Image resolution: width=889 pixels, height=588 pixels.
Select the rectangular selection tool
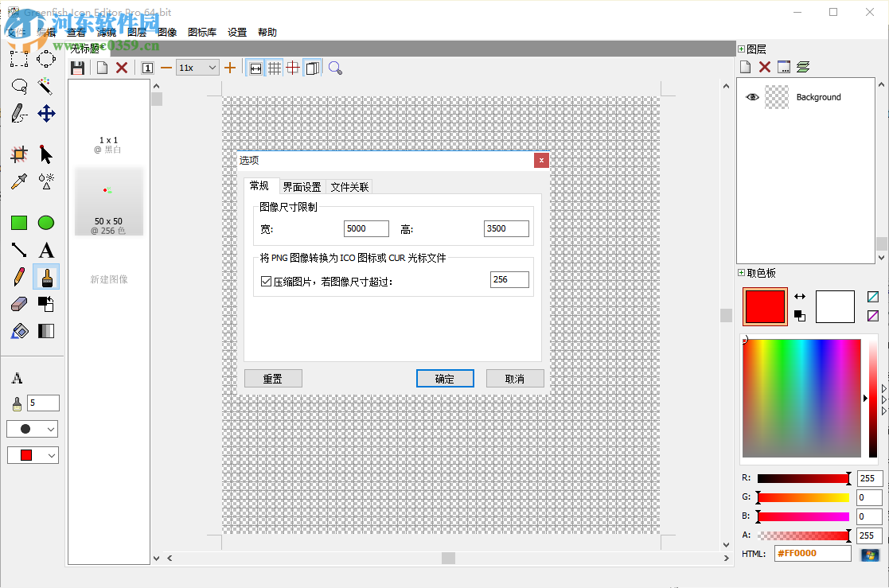pyautogui.click(x=18, y=58)
